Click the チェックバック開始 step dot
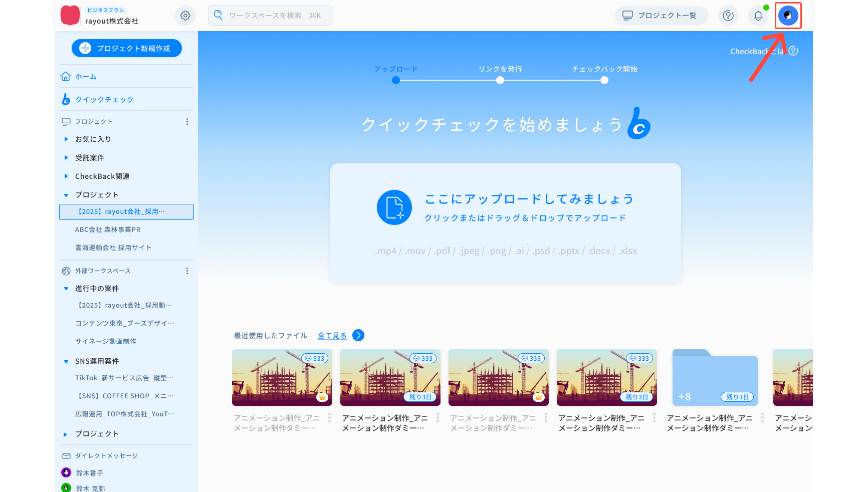 (x=604, y=80)
